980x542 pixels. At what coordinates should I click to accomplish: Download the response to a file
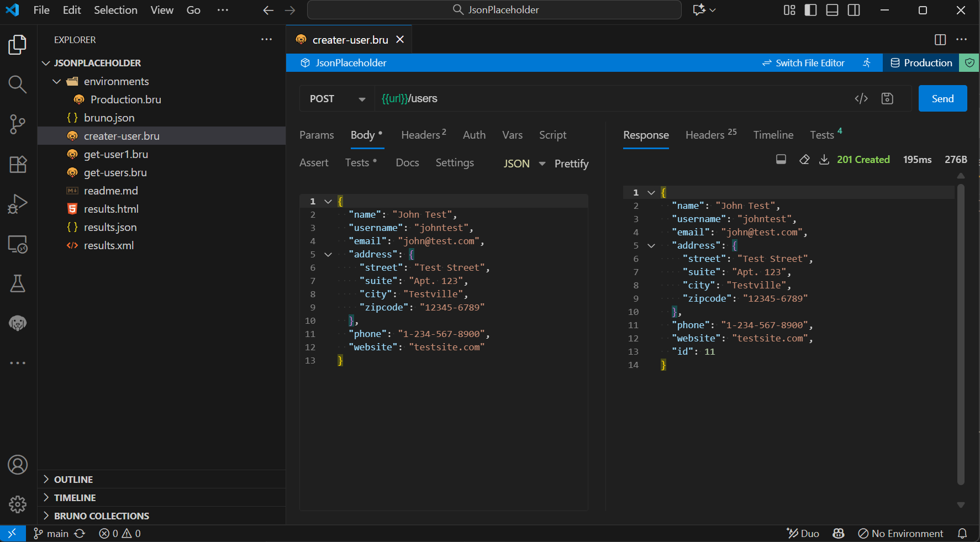click(824, 160)
